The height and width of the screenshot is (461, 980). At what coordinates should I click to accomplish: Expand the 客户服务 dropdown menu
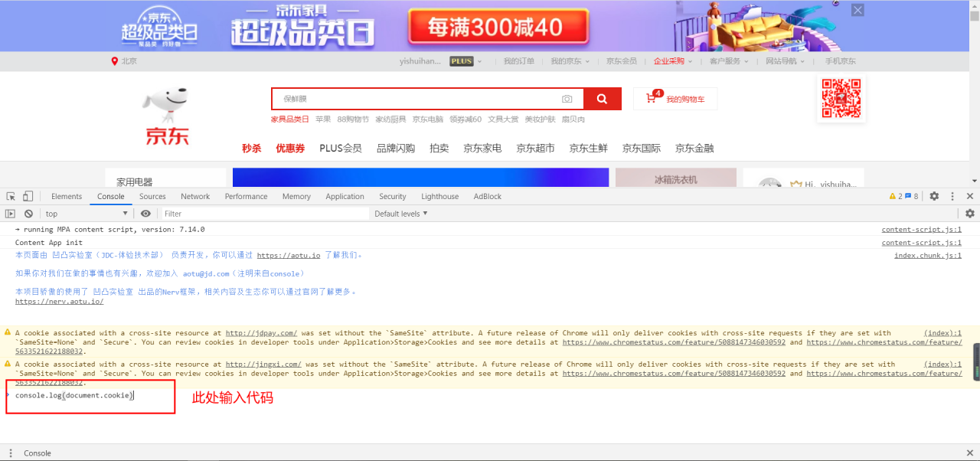(x=729, y=61)
